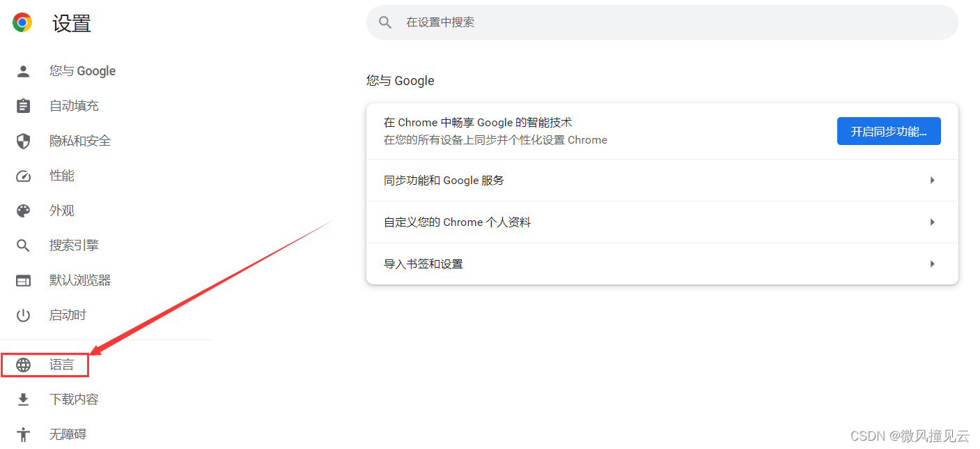Click the browser window icon for 默认浏览器

(x=24, y=280)
